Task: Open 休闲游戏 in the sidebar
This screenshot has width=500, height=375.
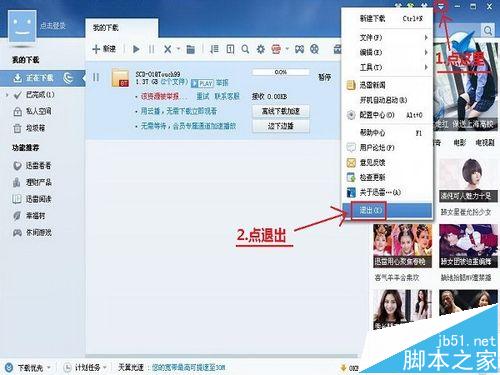Action: [x=39, y=232]
